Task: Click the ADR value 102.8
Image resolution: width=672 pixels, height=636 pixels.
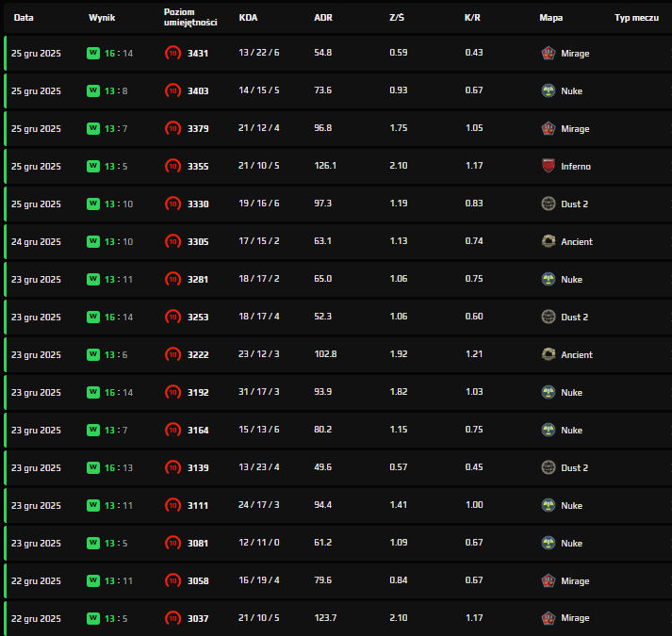Action: pyautogui.click(x=325, y=354)
